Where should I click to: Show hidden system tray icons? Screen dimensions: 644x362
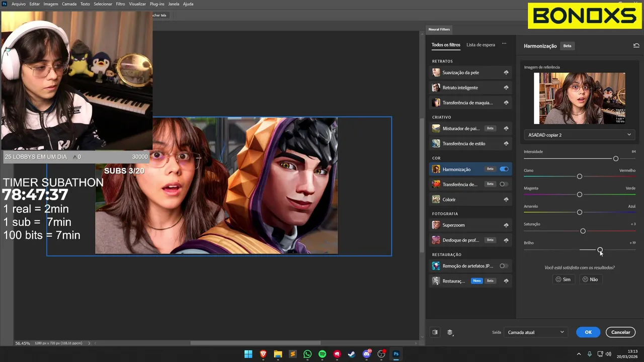579,354
